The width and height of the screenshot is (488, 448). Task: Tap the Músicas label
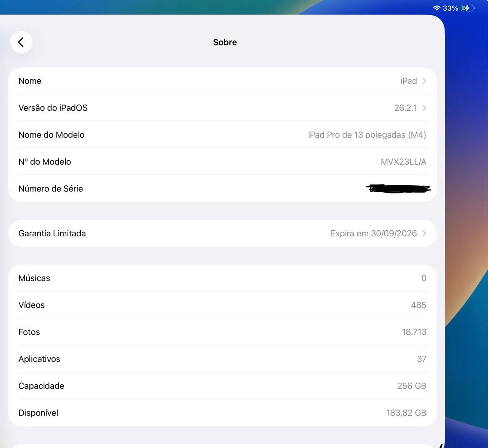coord(34,278)
